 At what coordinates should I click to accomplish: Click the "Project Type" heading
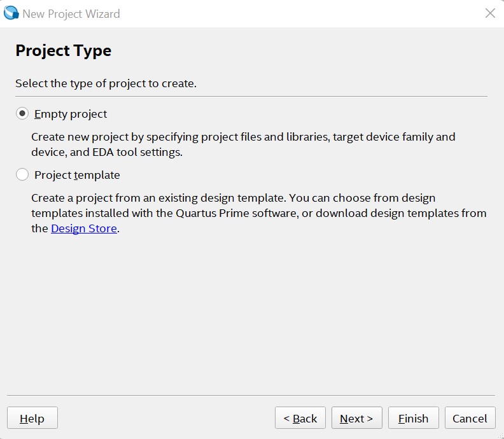[63, 51]
